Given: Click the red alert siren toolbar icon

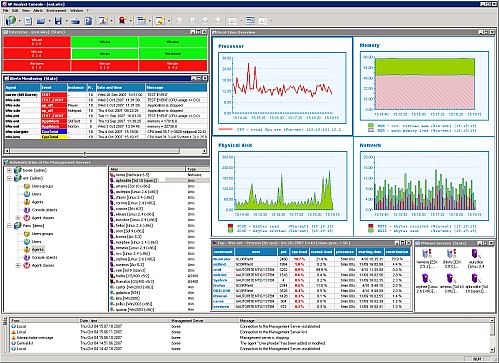Looking at the screenshot, I should [122, 21].
